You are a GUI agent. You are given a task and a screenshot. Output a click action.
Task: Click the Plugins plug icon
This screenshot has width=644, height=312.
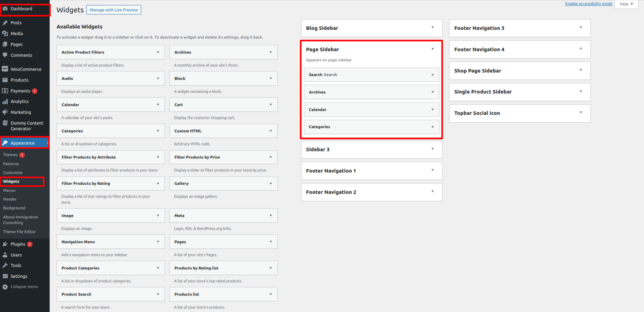[5, 244]
